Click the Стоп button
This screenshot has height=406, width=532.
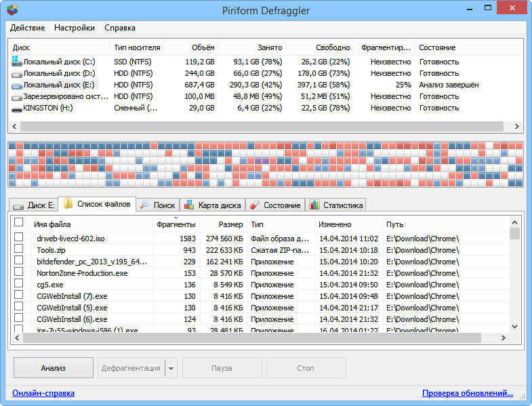(x=306, y=368)
